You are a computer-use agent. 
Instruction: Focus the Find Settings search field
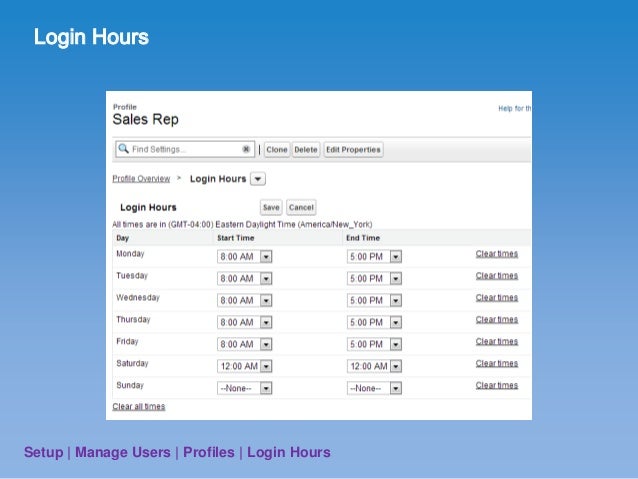[x=185, y=149]
